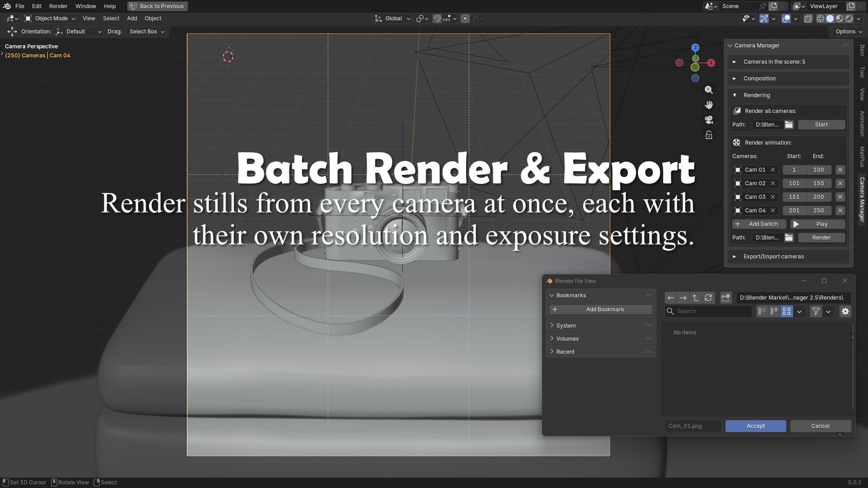Remove Cam 03 switch from list

click(x=840, y=197)
